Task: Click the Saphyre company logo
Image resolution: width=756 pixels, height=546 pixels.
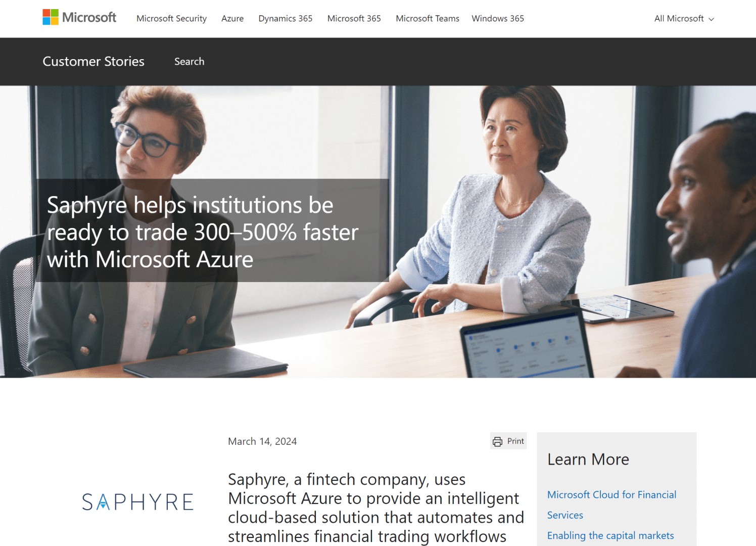Action: [137, 502]
